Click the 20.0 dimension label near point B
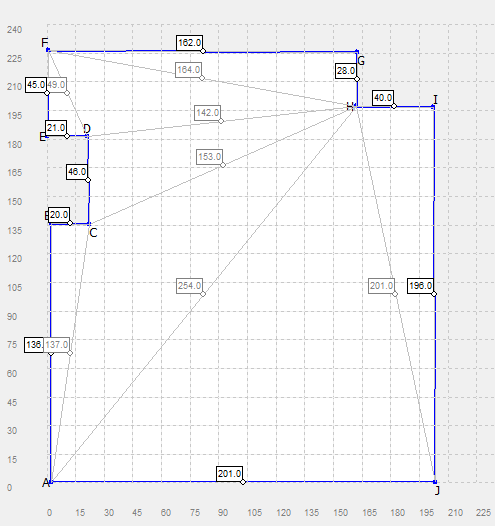The width and height of the screenshot is (495, 526). click(x=59, y=215)
